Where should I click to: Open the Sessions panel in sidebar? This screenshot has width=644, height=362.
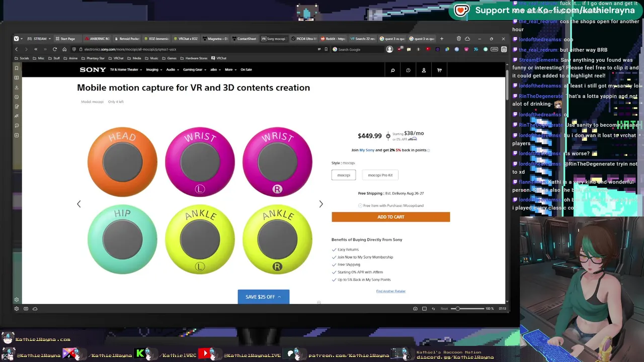tap(17, 126)
